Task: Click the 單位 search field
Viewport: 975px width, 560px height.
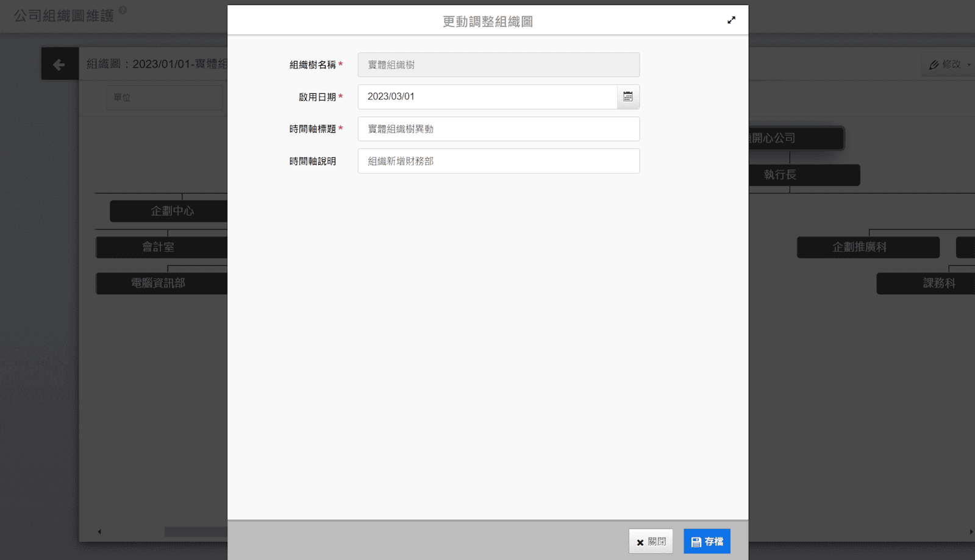Action: (165, 97)
